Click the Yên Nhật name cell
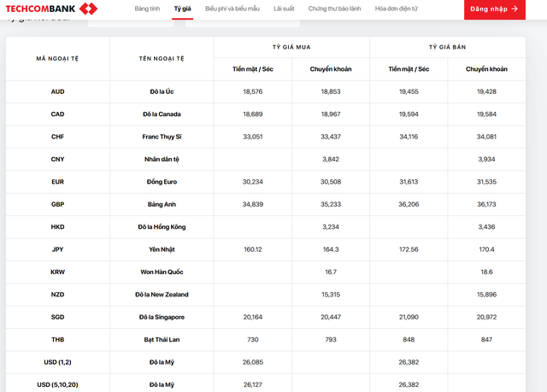This screenshot has width=547, height=392. (162, 249)
